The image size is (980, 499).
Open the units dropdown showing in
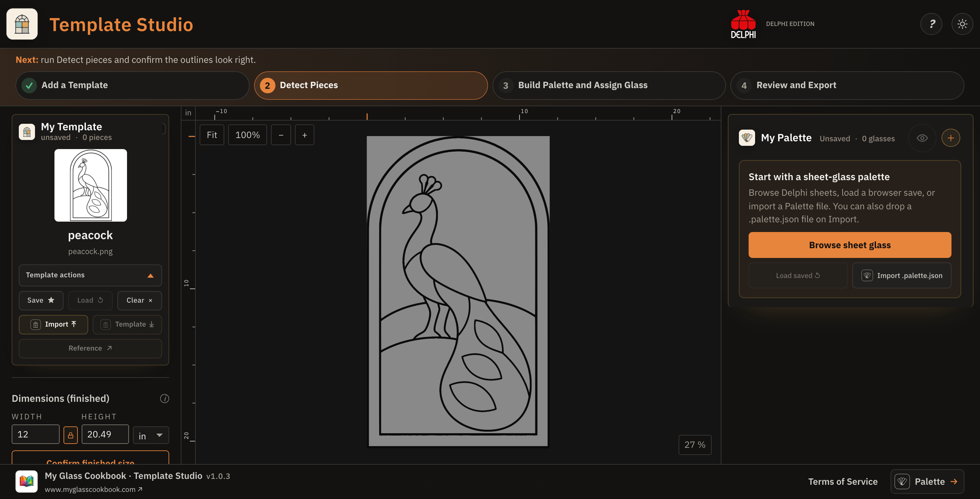point(151,435)
